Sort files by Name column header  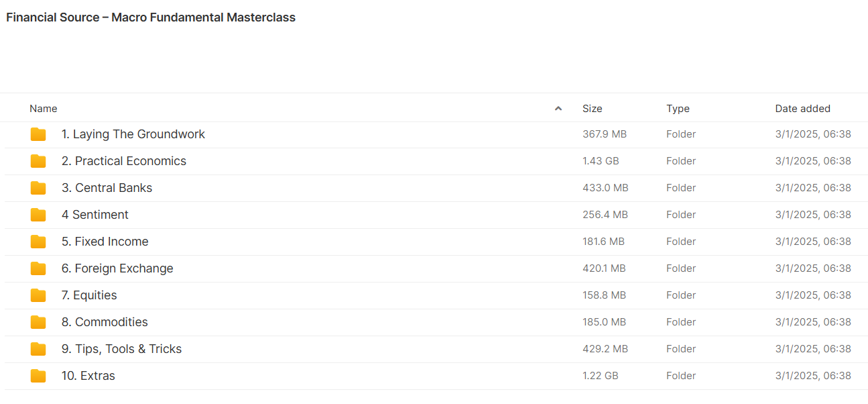pos(44,109)
